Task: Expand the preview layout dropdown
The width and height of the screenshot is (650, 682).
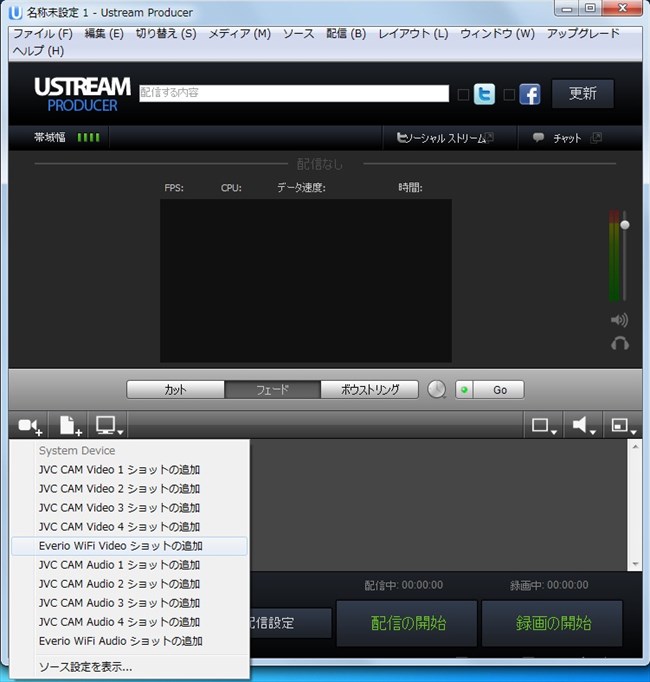Action: (624, 426)
